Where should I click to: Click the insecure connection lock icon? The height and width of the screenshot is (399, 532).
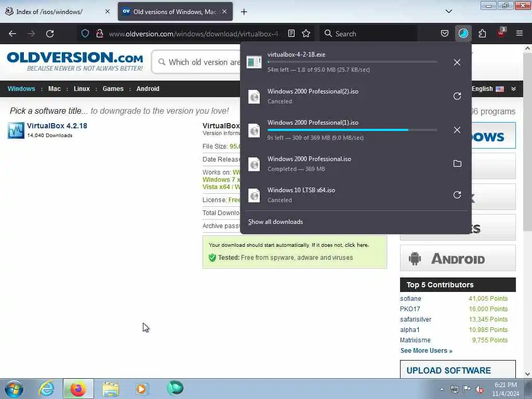tap(99, 33)
